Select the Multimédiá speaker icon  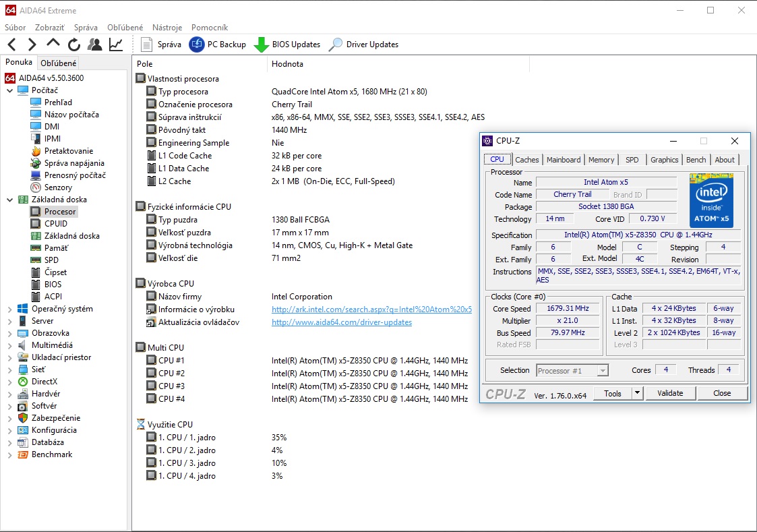tap(23, 345)
